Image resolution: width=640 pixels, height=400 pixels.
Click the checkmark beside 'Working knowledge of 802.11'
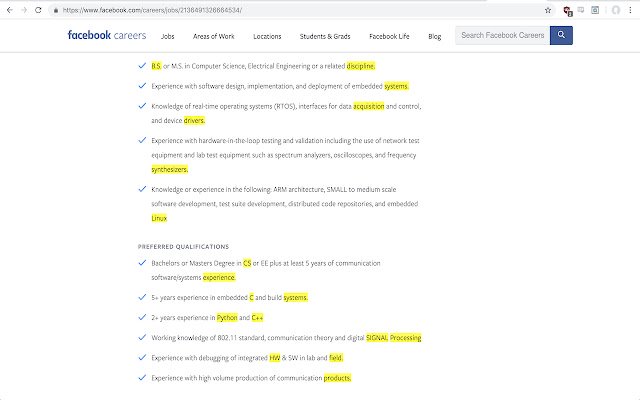click(x=142, y=337)
